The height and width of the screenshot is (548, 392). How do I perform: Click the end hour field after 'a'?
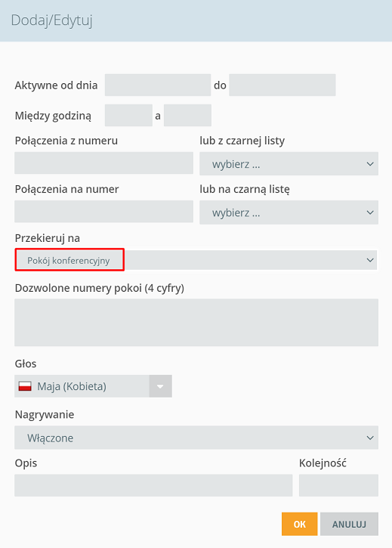point(187,116)
